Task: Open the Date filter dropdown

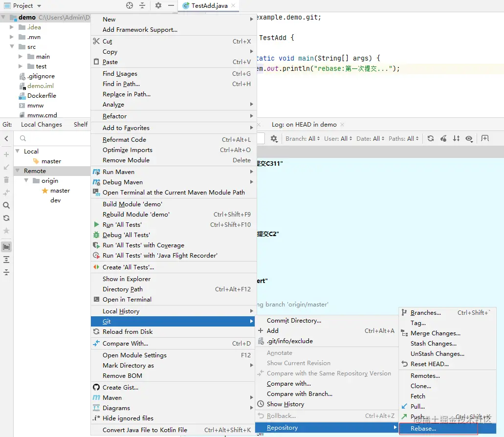Action: pyautogui.click(x=370, y=138)
